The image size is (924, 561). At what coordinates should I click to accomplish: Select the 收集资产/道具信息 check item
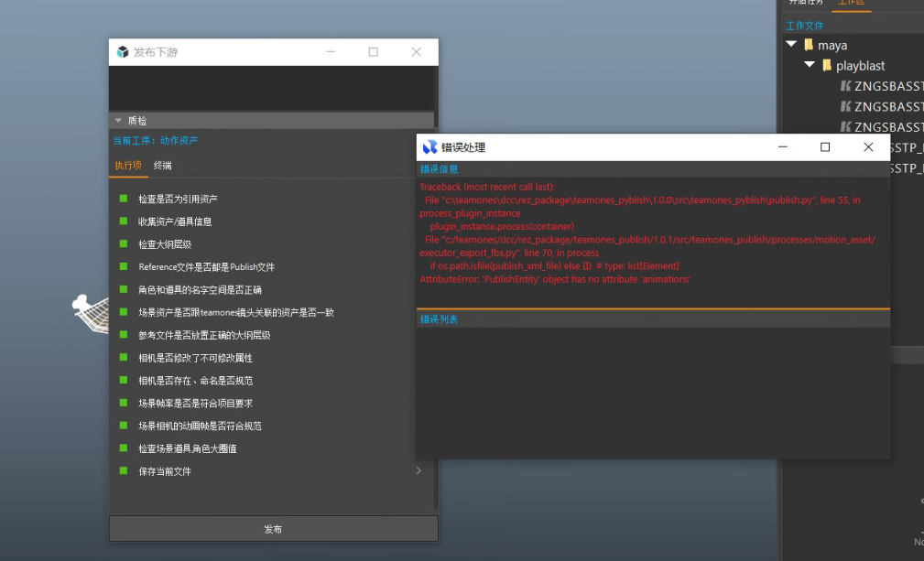click(174, 221)
